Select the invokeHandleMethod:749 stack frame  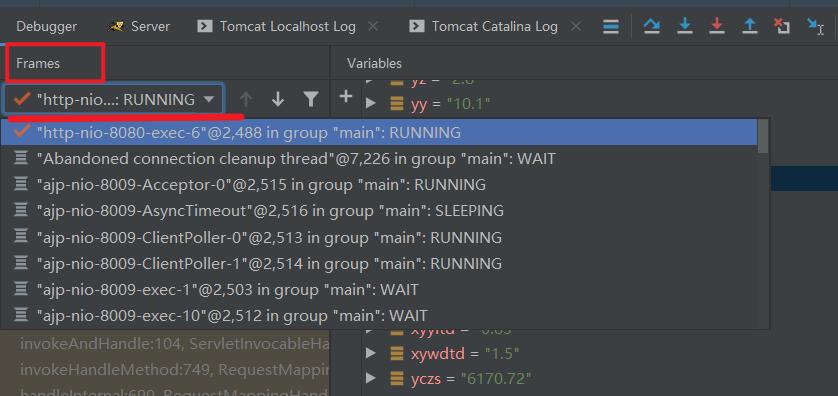pyautogui.click(x=174, y=369)
